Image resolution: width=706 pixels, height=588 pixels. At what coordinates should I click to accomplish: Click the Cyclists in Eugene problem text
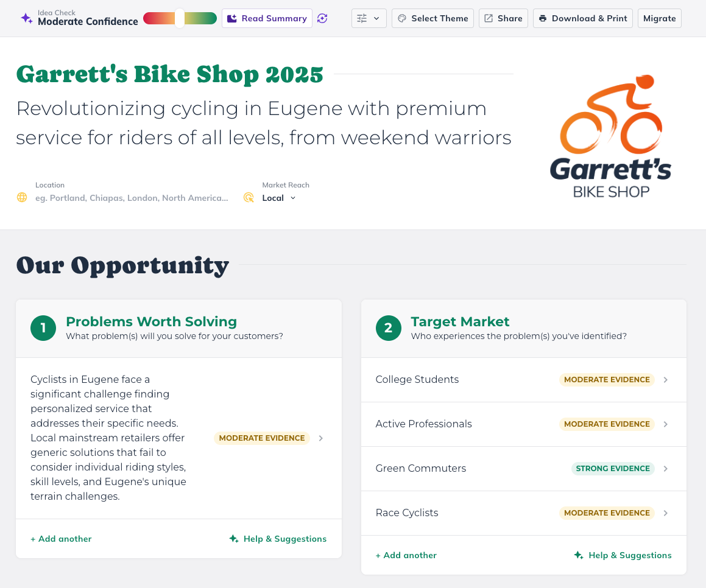(108, 438)
